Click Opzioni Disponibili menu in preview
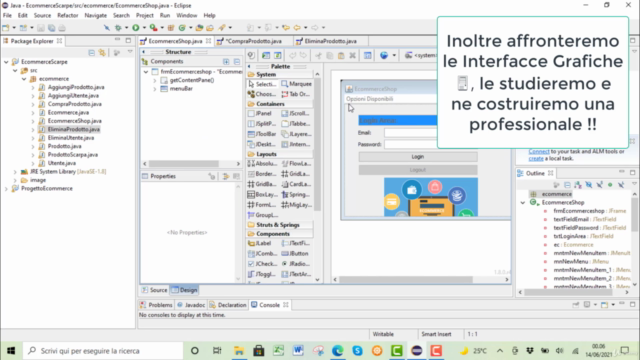640x360 pixels. coord(369,99)
